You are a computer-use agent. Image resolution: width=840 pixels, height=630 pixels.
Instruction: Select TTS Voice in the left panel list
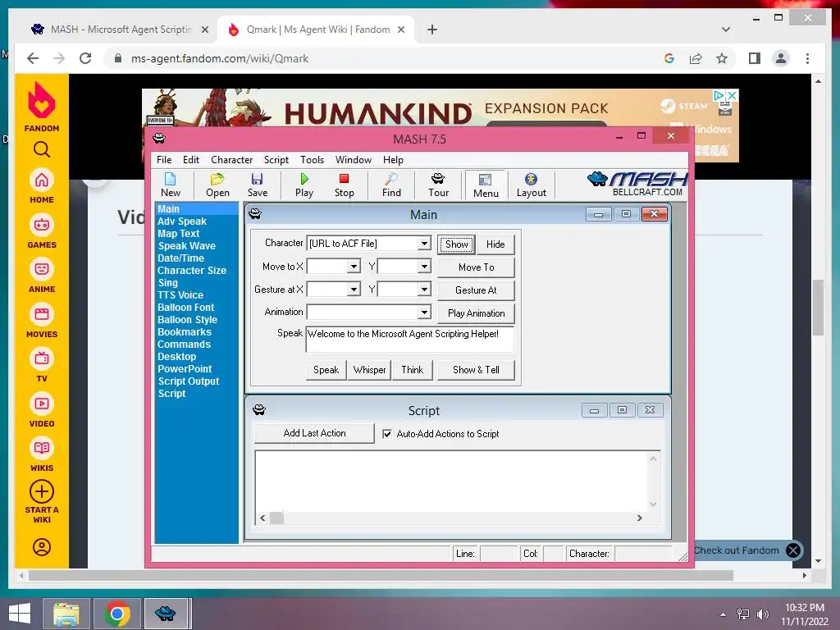coord(180,295)
